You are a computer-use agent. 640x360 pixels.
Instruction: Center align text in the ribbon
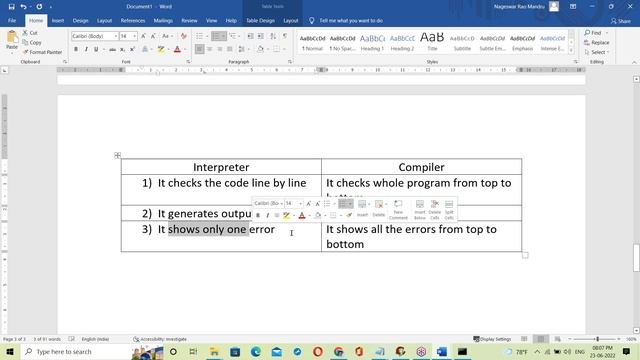[x=209, y=49]
